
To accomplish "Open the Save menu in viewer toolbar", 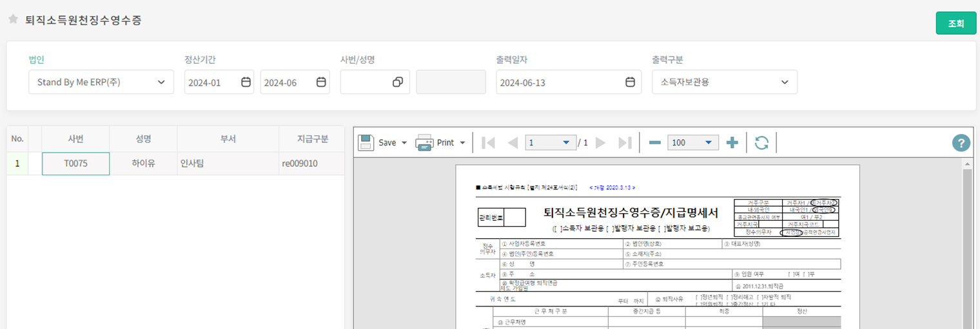I will tap(383, 143).
